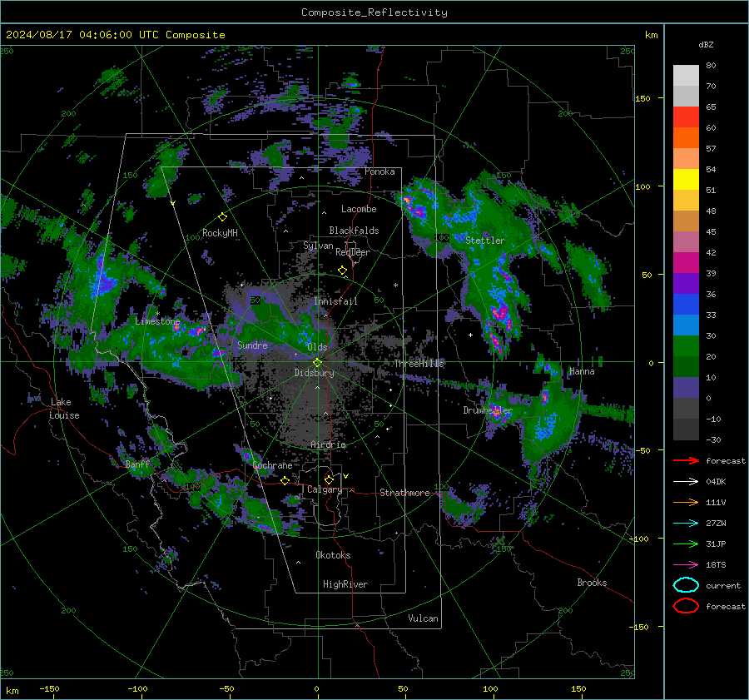749x700 pixels.
Task: Click the Composite_Reflectivity title text
Action: pyautogui.click(x=374, y=12)
